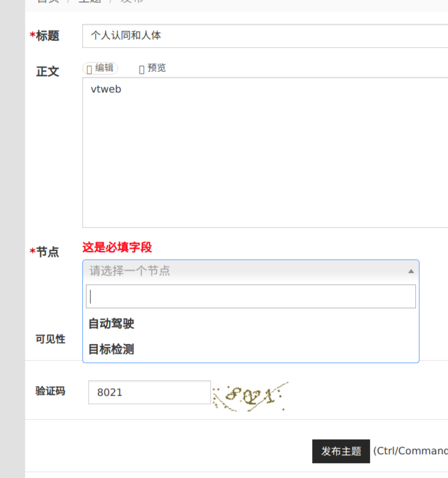Viewport: 448px width, 478px height.
Task: Focus the node search box
Action: pos(251,296)
